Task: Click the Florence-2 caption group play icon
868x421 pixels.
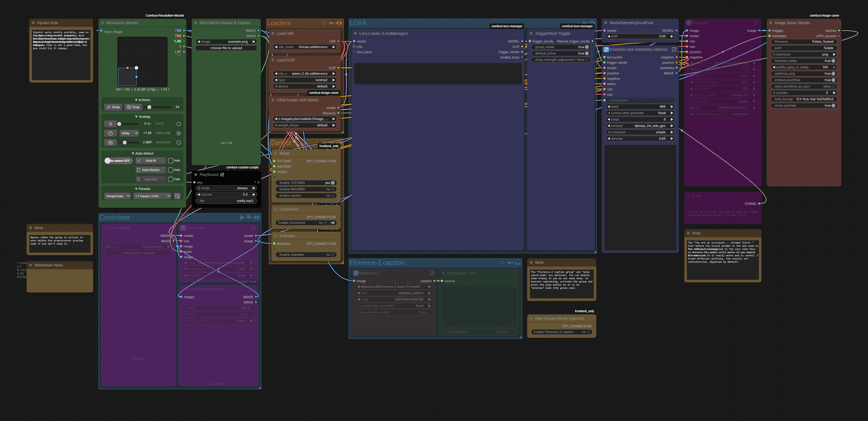Action: pyautogui.click(x=503, y=263)
